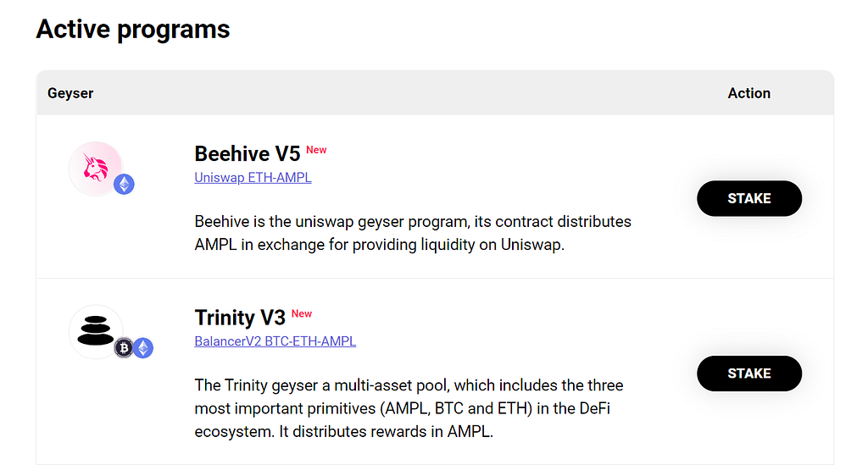Click "most important primitives" line in Trinity description
Viewport: 868px width, 465px height.
403,408
